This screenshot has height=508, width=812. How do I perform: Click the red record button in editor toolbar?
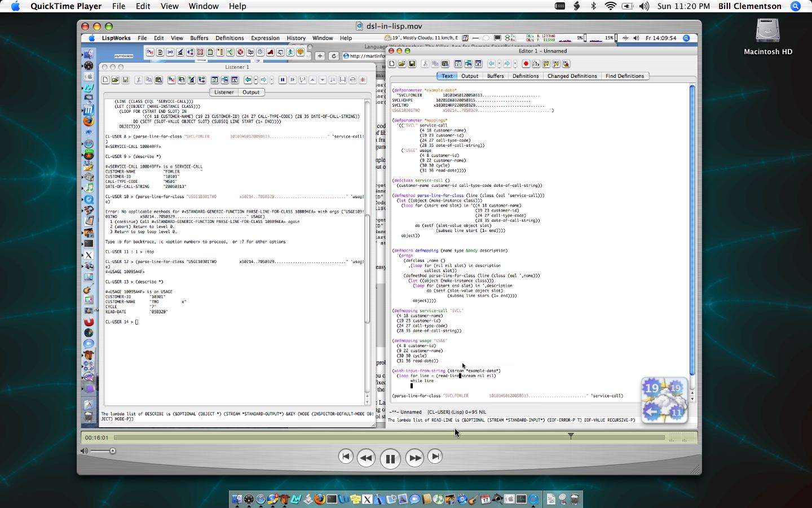point(526,64)
